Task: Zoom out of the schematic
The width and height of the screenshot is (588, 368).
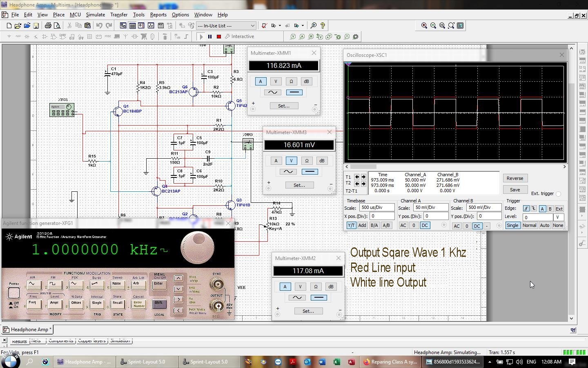Action: tap(433, 26)
